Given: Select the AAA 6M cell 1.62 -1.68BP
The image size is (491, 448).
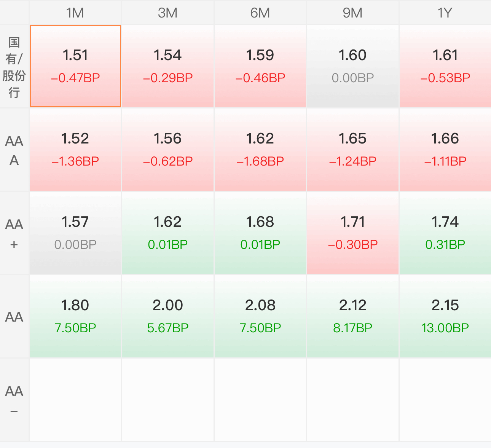Looking at the screenshot, I should [x=260, y=150].
